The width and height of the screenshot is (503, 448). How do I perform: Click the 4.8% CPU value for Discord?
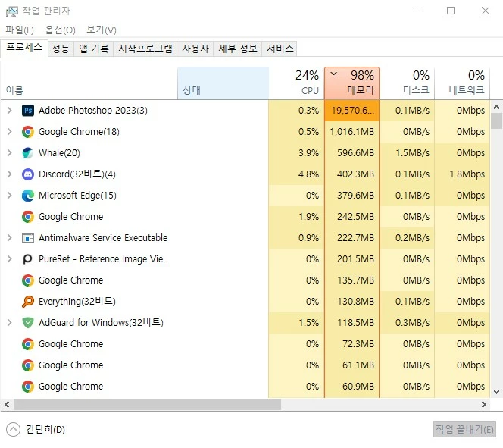pos(308,174)
